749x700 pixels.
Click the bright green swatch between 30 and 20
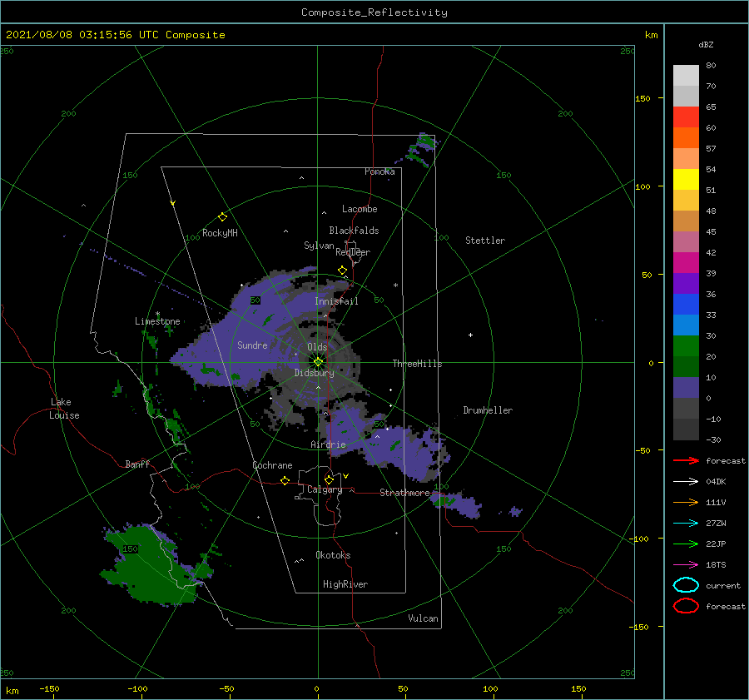[686, 346]
